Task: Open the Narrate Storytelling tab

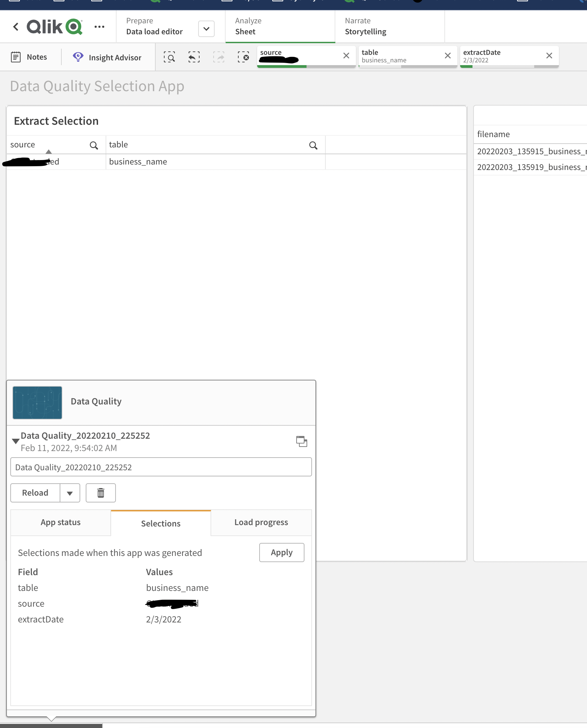Action: pyautogui.click(x=390, y=26)
